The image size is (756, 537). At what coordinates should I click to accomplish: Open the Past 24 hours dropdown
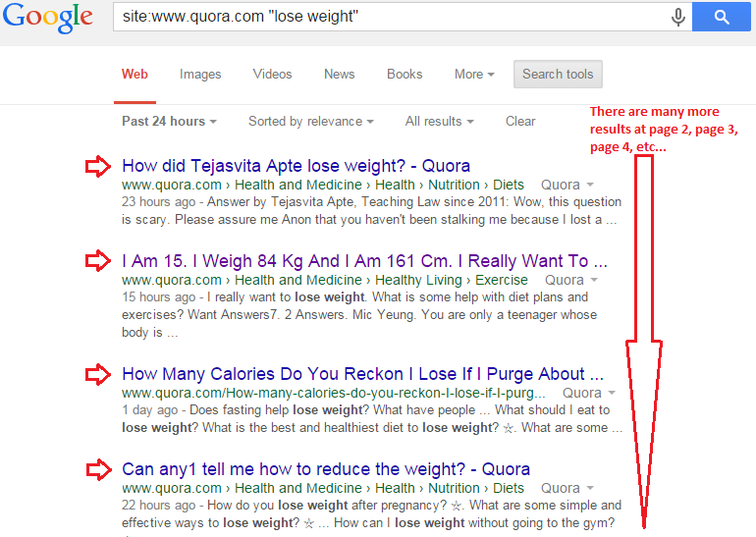pos(169,122)
